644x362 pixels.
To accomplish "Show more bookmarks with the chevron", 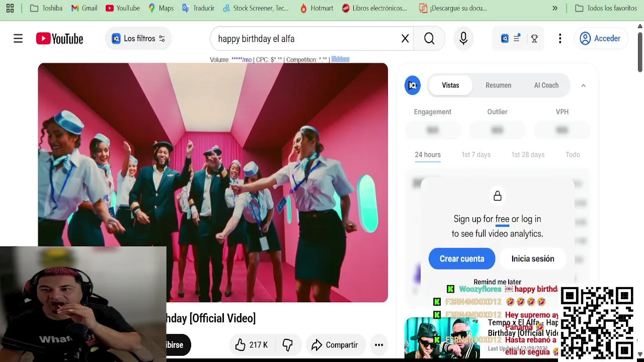I will click(x=555, y=8).
